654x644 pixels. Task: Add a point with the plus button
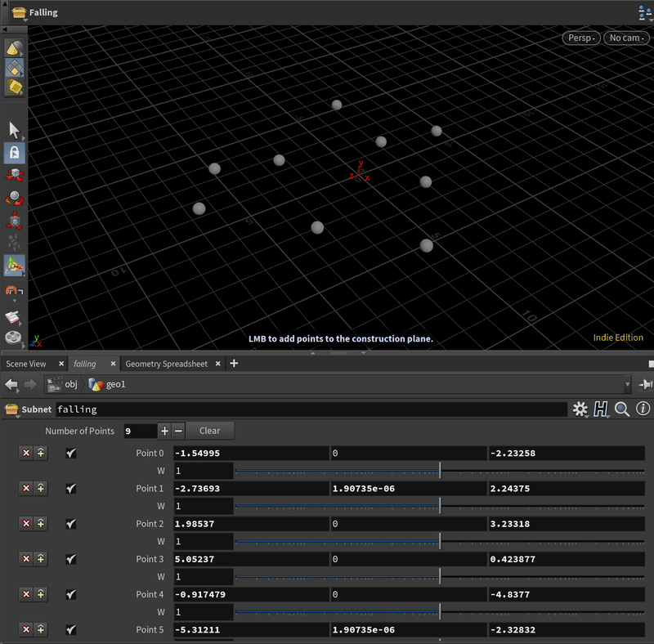[165, 431]
